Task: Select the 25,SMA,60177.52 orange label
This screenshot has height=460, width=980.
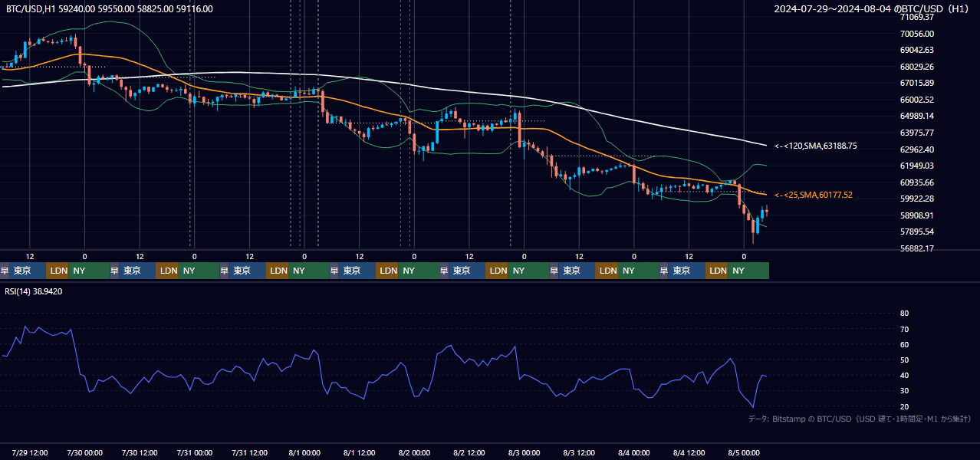Action: 814,195
